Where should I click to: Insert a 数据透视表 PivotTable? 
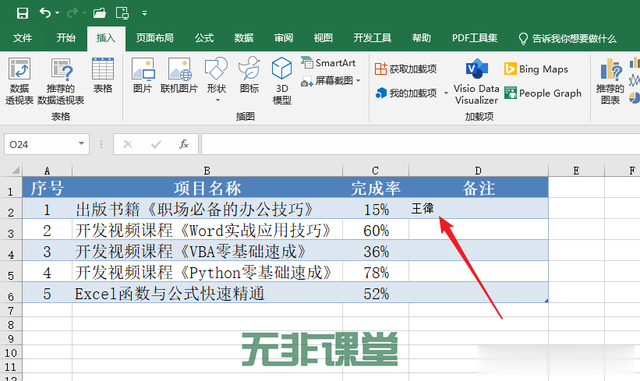tap(19, 80)
